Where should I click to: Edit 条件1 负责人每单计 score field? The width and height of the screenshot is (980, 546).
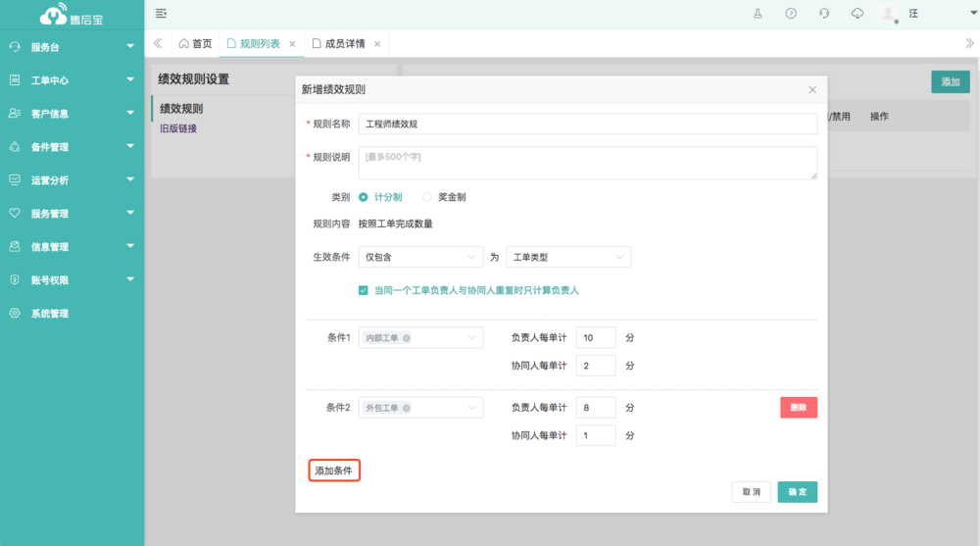tap(596, 338)
